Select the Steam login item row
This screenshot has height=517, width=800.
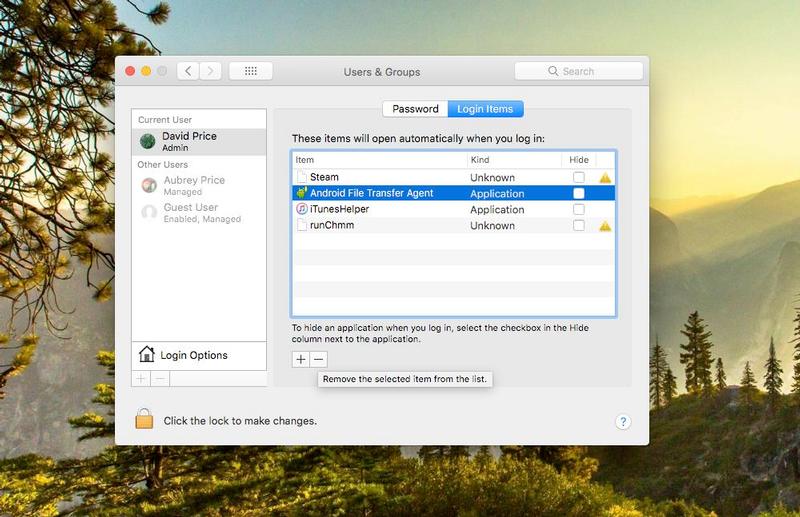click(454, 177)
